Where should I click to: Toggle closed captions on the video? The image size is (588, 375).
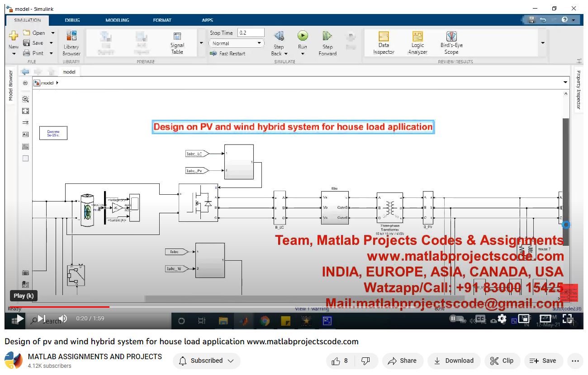(x=480, y=319)
